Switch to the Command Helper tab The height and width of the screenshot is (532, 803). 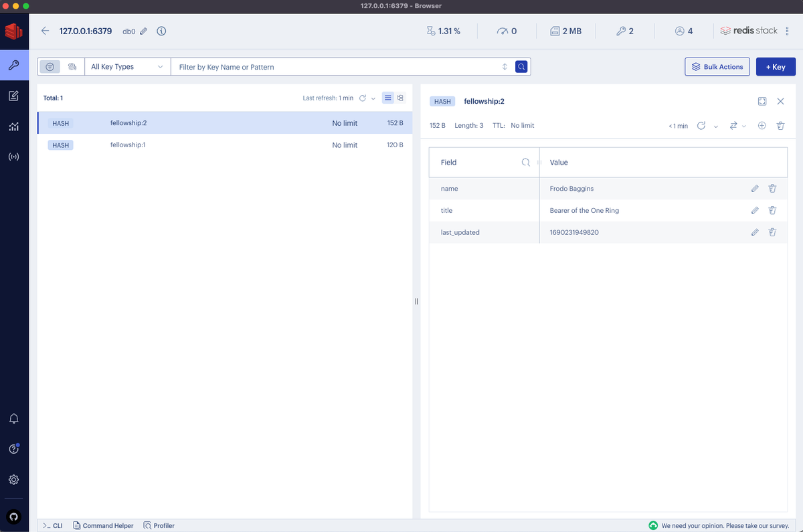(x=104, y=525)
